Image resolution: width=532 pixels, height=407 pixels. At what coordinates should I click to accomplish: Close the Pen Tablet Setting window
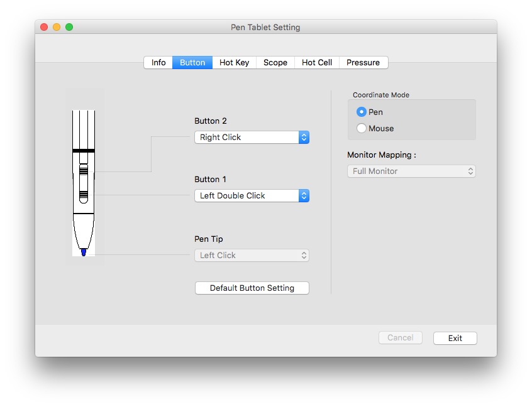(44, 27)
